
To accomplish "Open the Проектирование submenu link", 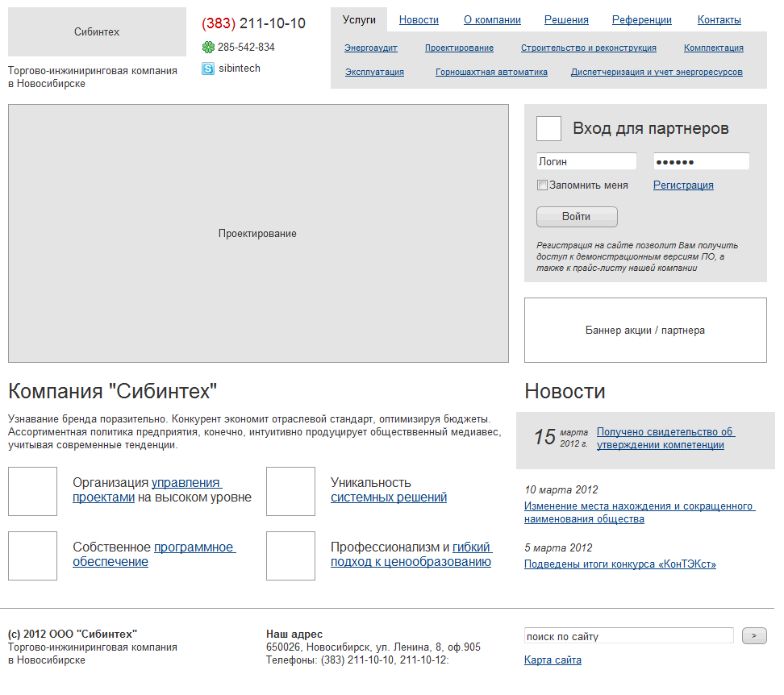I will 459,48.
